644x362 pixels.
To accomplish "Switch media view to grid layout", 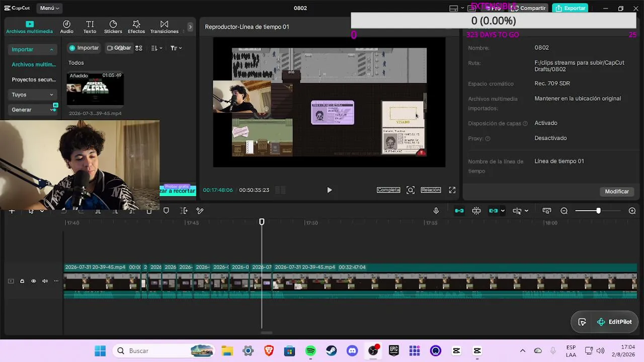I will click(x=139, y=48).
